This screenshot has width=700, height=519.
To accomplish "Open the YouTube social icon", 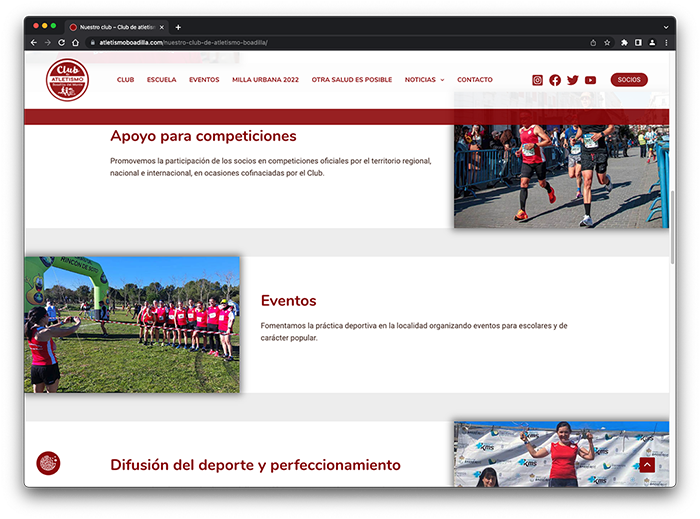I will (590, 80).
